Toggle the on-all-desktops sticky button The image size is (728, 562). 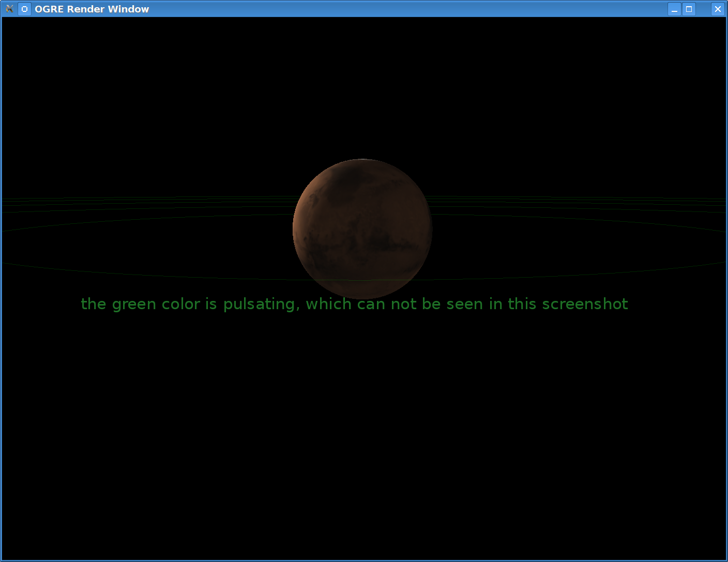pyautogui.click(x=24, y=9)
